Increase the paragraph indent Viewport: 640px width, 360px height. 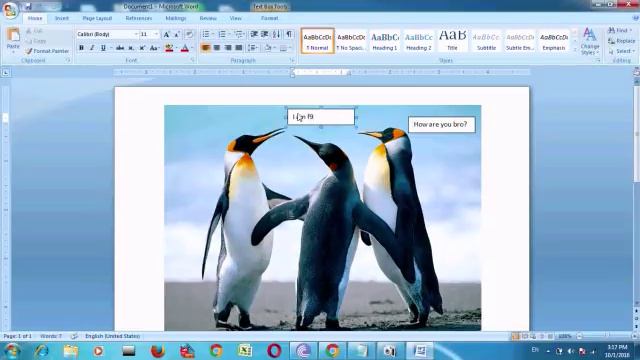click(264, 35)
